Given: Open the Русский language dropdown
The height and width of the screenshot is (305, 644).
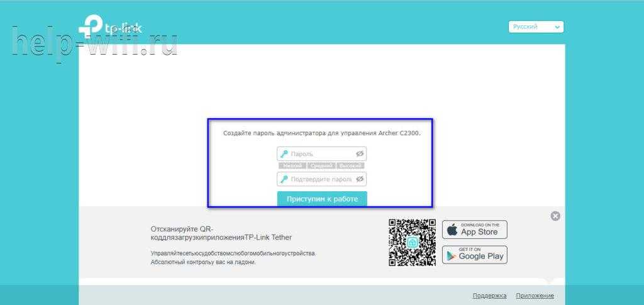Looking at the screenshot, I should click(x=536, y=26).
